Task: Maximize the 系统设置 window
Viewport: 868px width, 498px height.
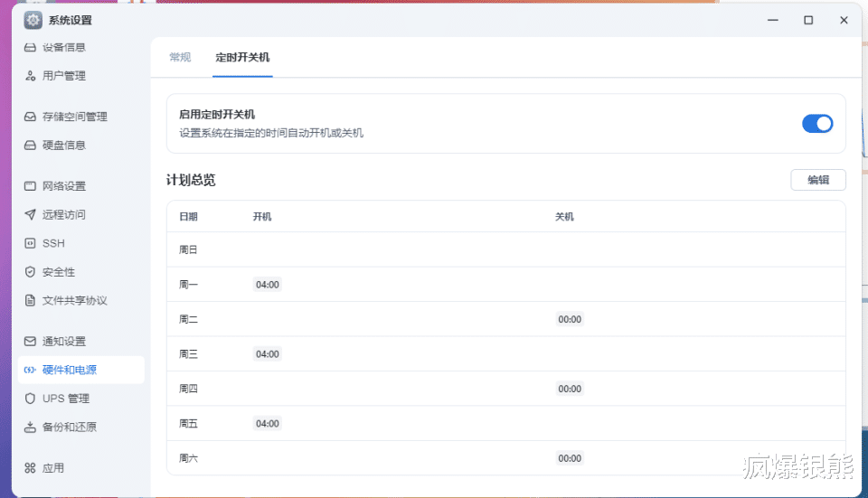Action: (x=808, y=20)
